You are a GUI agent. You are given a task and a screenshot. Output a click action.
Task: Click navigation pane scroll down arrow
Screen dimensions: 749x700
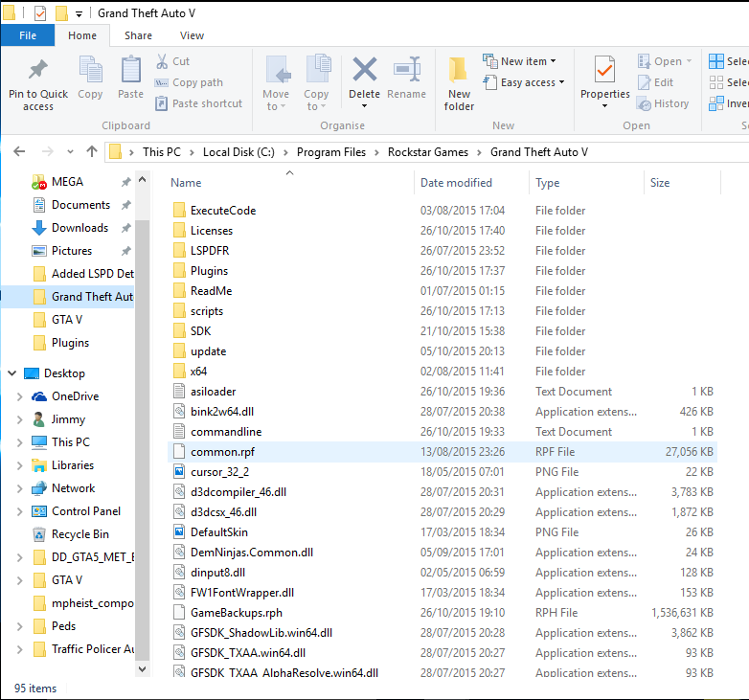click(x=142, y=669)
